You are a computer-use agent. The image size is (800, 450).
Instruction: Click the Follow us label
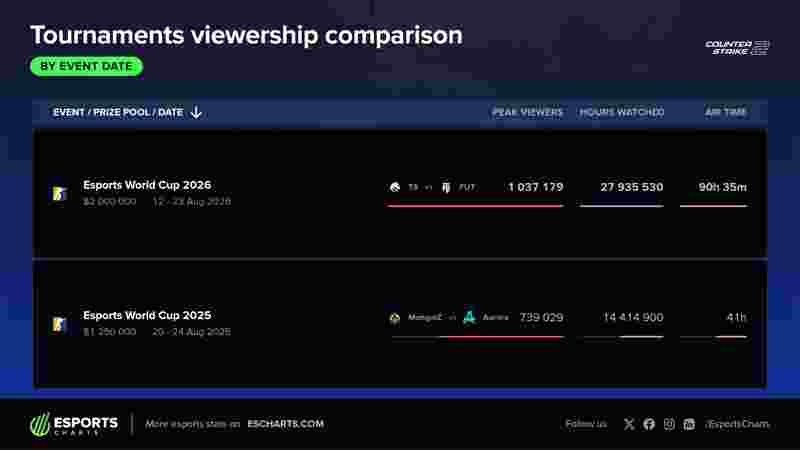586,424
